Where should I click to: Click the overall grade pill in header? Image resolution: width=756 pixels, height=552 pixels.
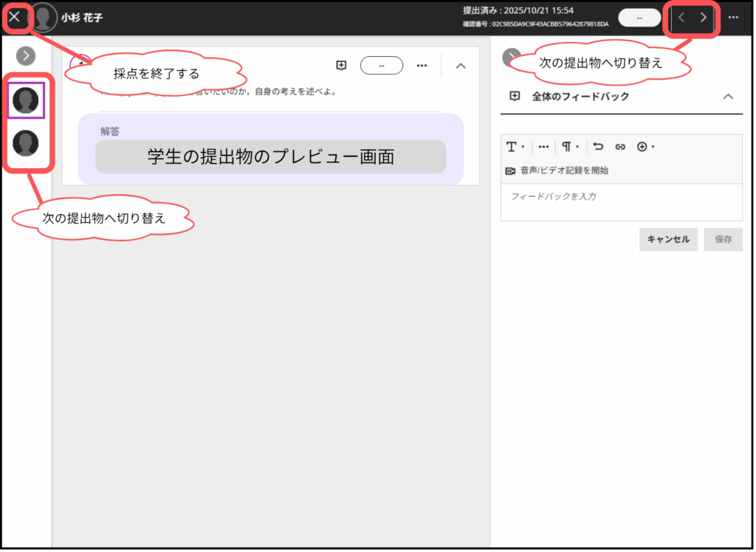point(639,18)
